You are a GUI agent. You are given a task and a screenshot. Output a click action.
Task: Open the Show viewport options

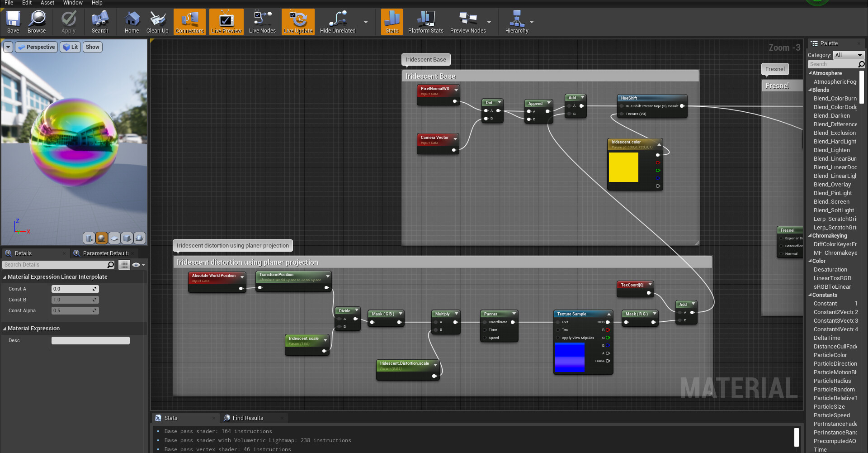[92, 47]
